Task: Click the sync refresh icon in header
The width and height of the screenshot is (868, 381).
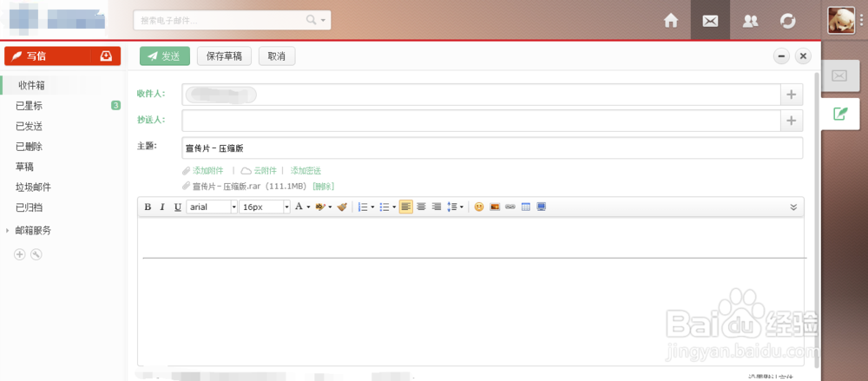Action: [x=788, y=21]
